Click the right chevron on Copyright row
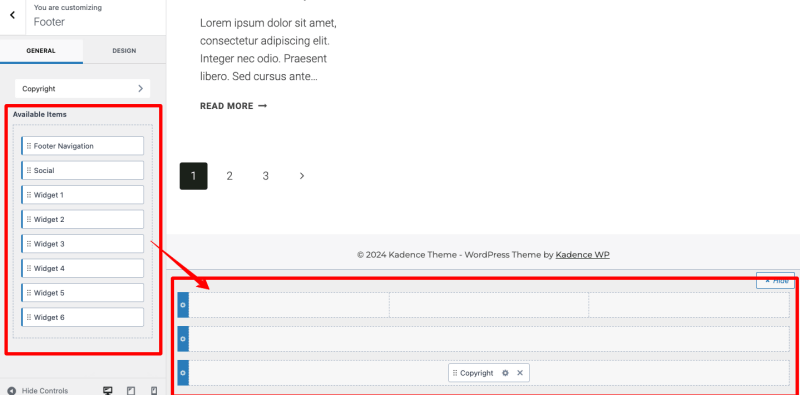 click(x=140, y=88)
